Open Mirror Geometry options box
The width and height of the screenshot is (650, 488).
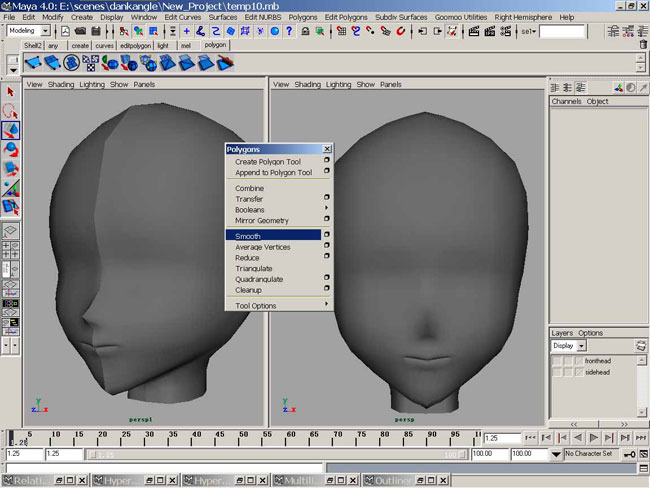coord(327,219)
